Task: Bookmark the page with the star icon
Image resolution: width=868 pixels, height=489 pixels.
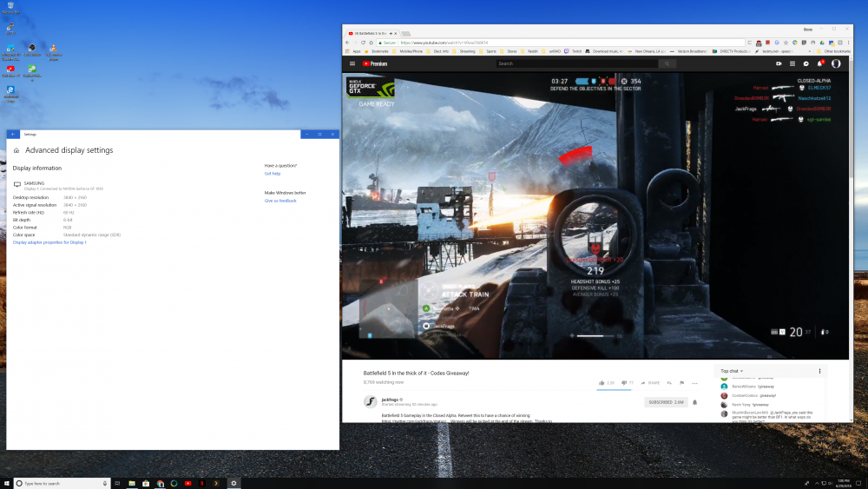Action: click(786, 43)
